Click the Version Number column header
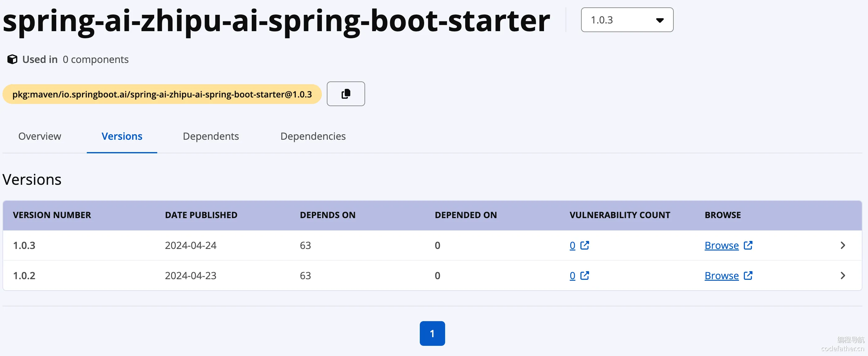Viewport: 868px width, 356px height. point(52,215)
